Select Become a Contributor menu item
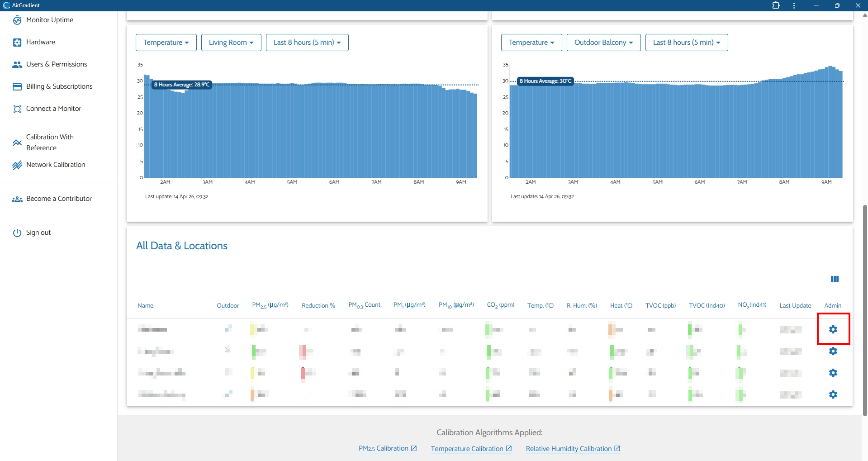The image size is (868, 461). [x=59, y=199]
